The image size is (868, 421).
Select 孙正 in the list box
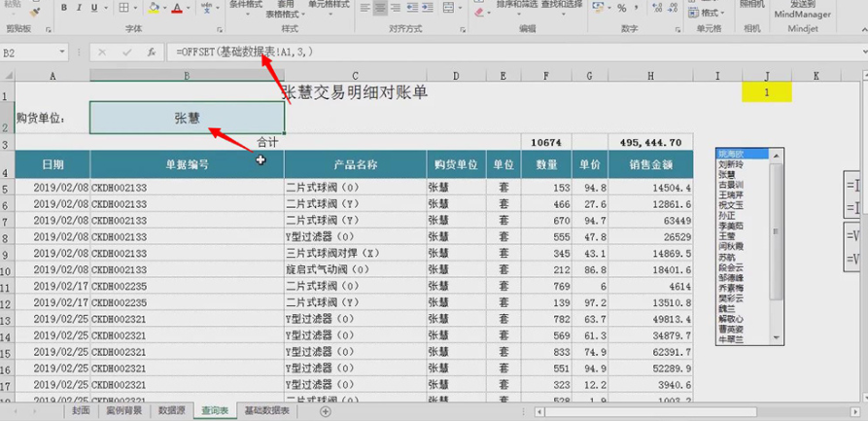[x=727, y=215]
